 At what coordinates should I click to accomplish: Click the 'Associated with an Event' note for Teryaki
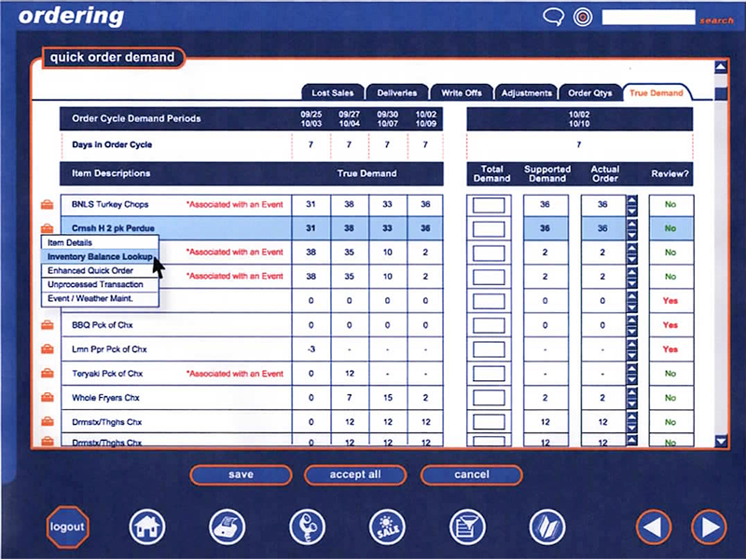tap(235, 374)
